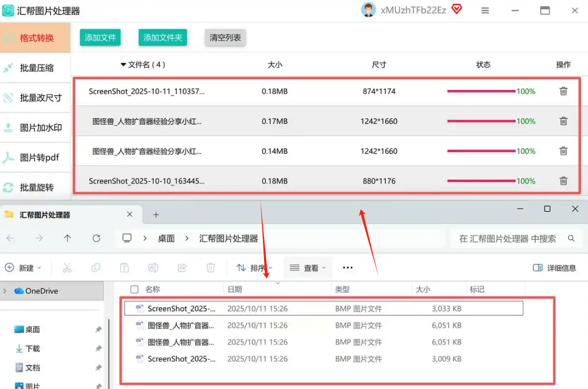Sort files by 名称 column
This screenshot has width=588, height=389.
(152, 289)
